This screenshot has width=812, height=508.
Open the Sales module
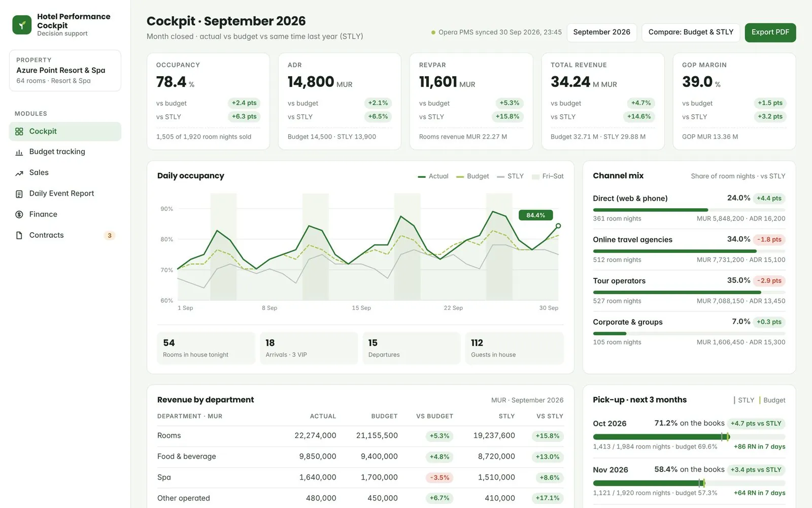(65, 173)
